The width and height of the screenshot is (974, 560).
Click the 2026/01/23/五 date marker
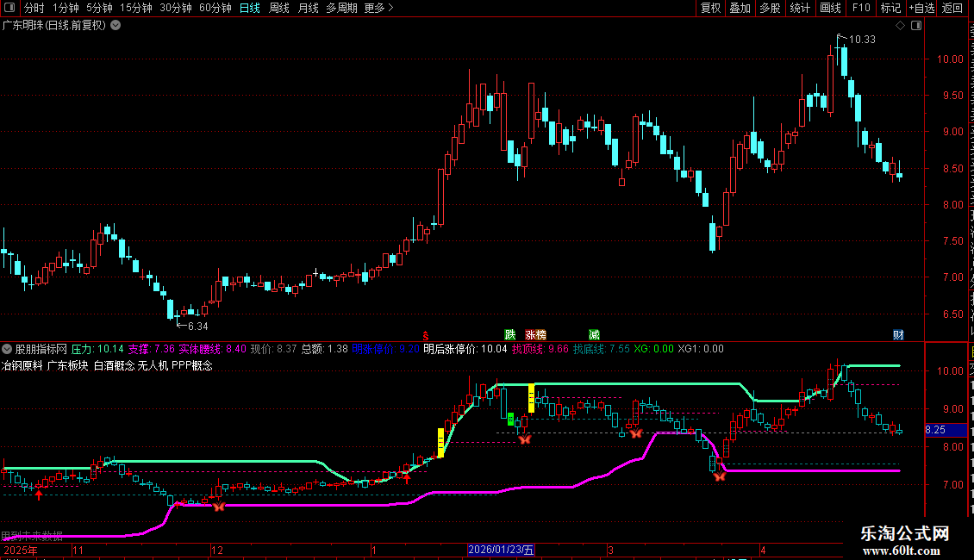[501, 550]
